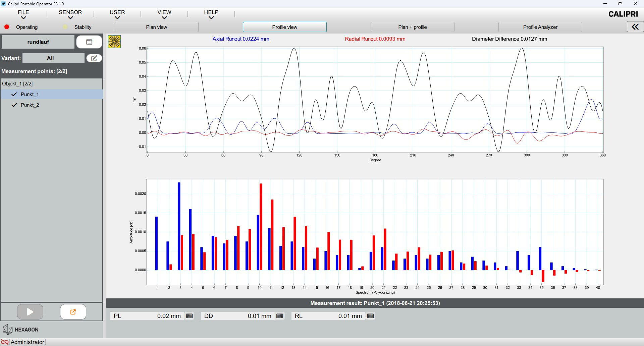The image size is (644, 346).
Task: Click the Hexagon logo
Action: click(20, 330)
